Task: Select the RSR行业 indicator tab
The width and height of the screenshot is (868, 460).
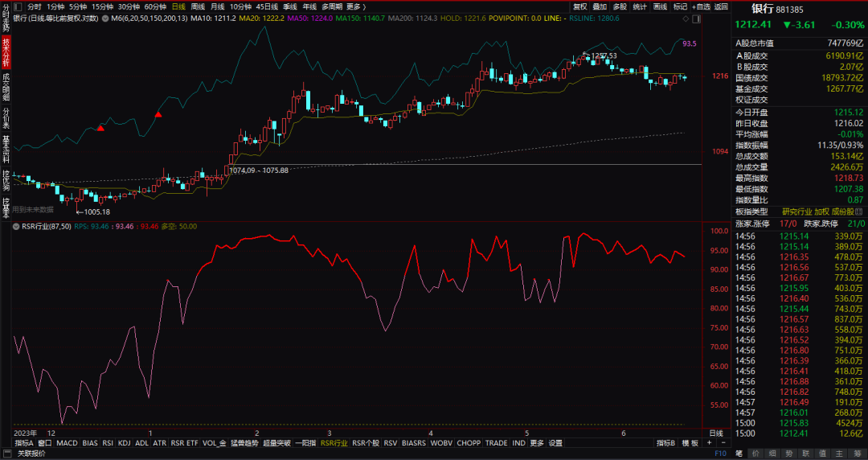Action: 334,443
